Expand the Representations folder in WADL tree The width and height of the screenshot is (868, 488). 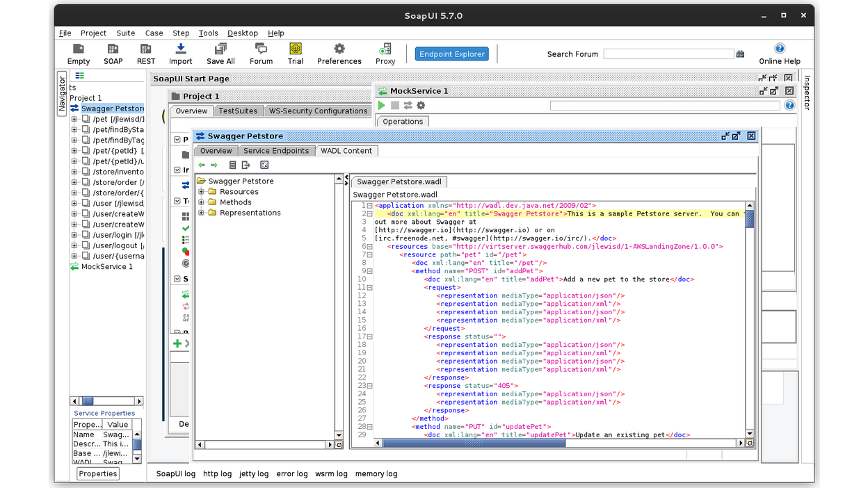201,213
